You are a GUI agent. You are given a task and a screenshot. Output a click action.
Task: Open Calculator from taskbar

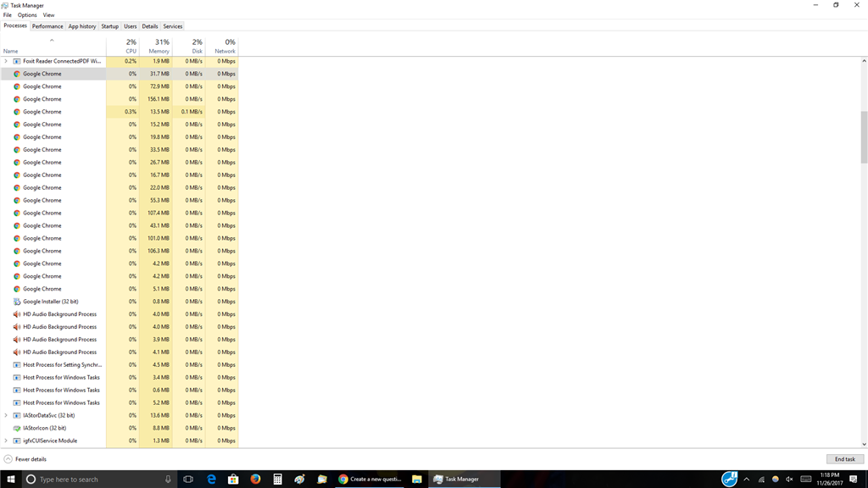point(277,480)
